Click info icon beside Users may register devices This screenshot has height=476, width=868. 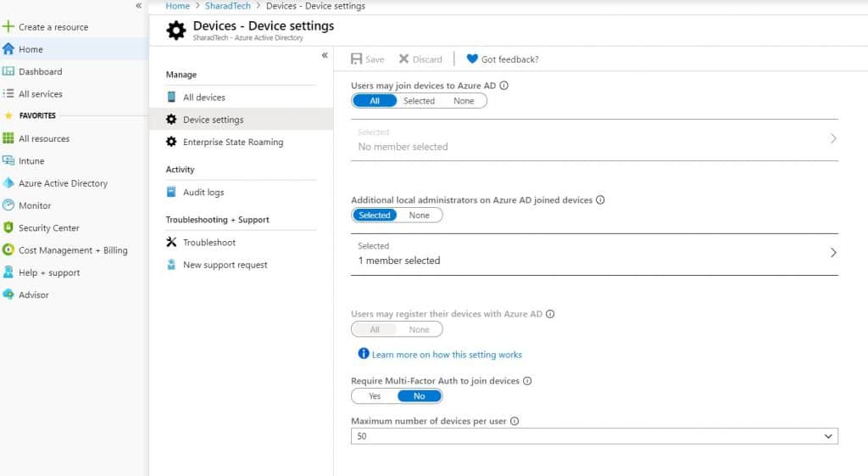coord(550,314)
